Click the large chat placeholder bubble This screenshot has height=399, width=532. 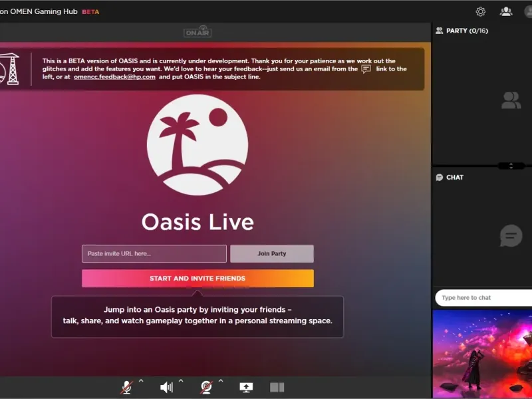pos(511,235)
